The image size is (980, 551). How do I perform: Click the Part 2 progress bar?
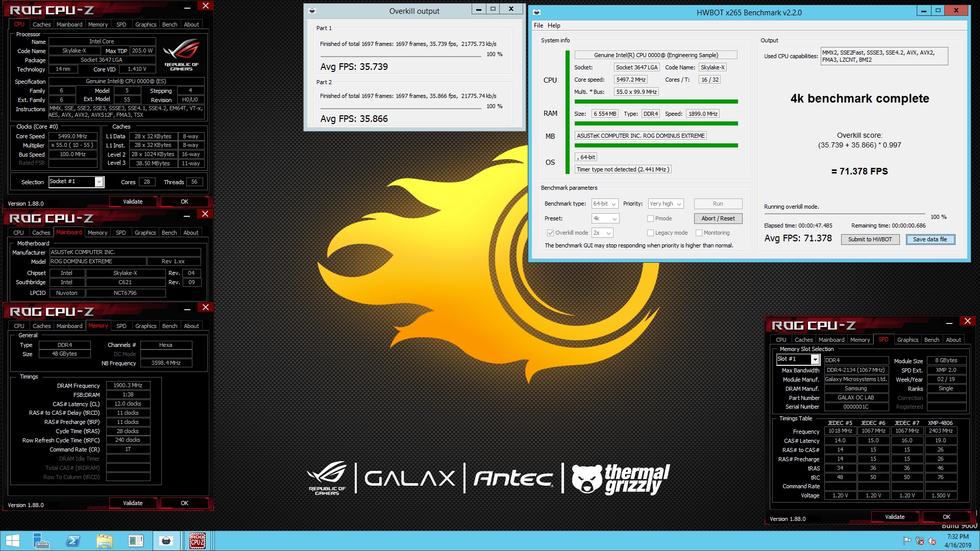pyautogui.click(x=400, y=108)
